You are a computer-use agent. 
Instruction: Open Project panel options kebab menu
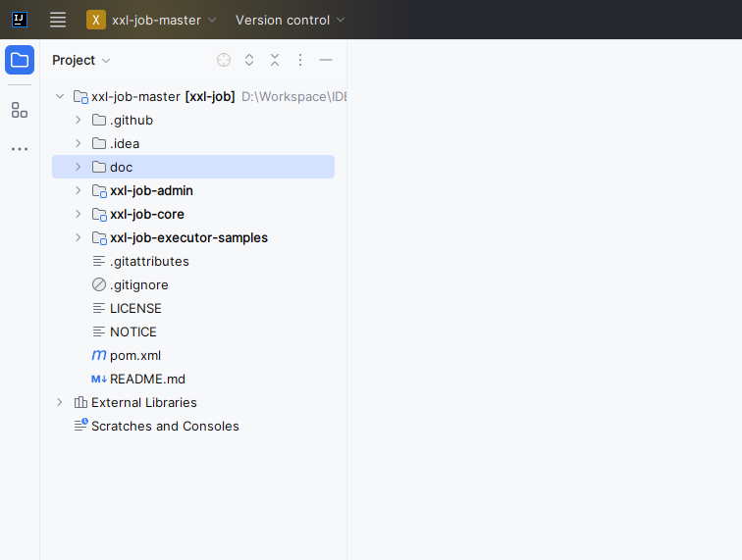(300, 60)
